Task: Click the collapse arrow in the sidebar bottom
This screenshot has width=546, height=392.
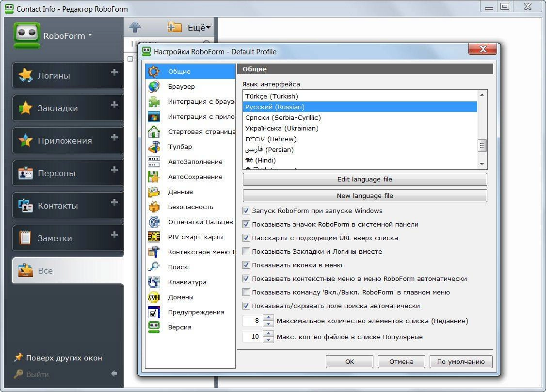Action: pyautogui.click(x=114, y=374)
